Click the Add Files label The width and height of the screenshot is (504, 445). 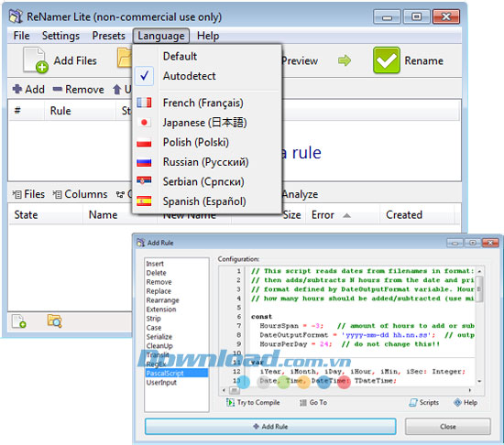pos(75,60)
